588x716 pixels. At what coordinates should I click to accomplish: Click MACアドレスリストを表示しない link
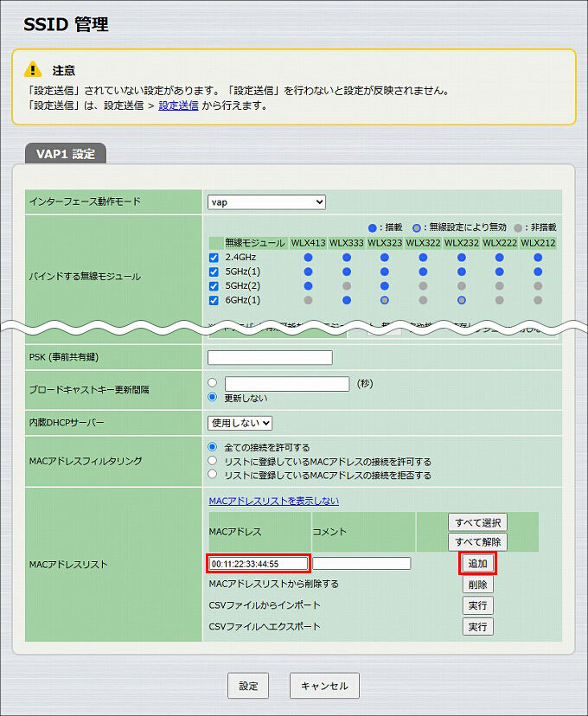coord(274,501)
